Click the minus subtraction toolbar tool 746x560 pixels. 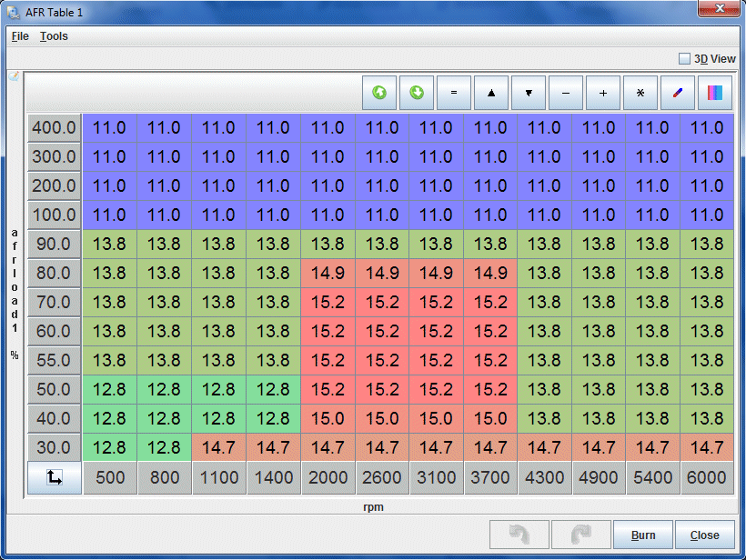(x=566, y=93)
